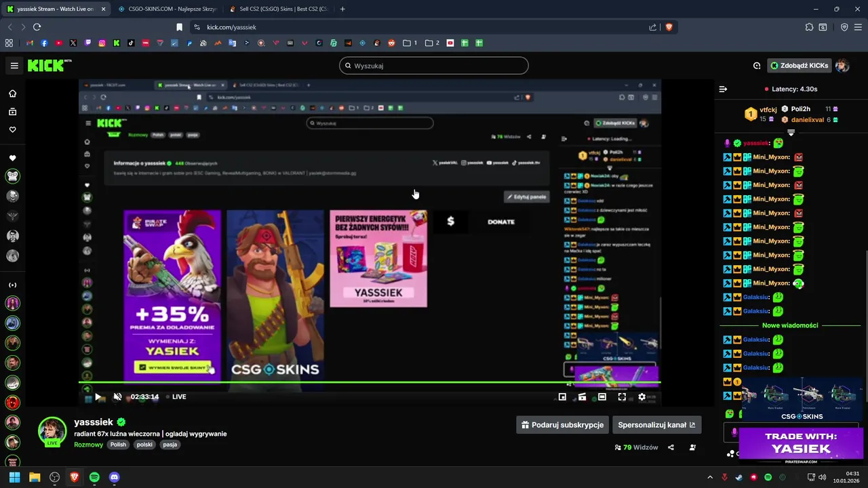Click the Podaruj subskrypcje button

561,425
